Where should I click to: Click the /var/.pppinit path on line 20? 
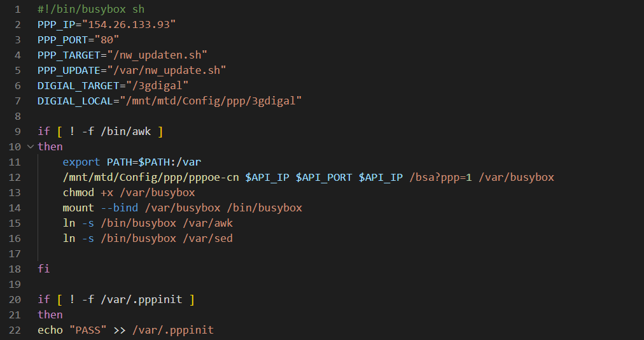141,299
